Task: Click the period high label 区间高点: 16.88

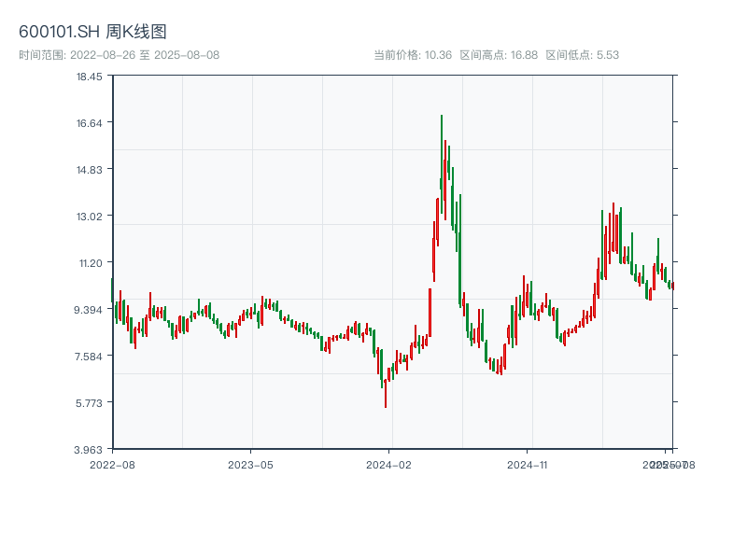Action: coord(499,55)
